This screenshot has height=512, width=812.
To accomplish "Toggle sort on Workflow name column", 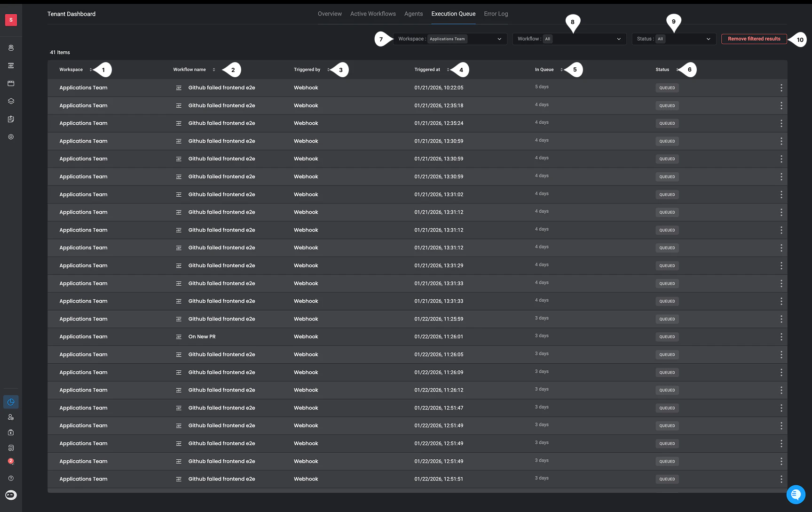I will tap(213, 70).
